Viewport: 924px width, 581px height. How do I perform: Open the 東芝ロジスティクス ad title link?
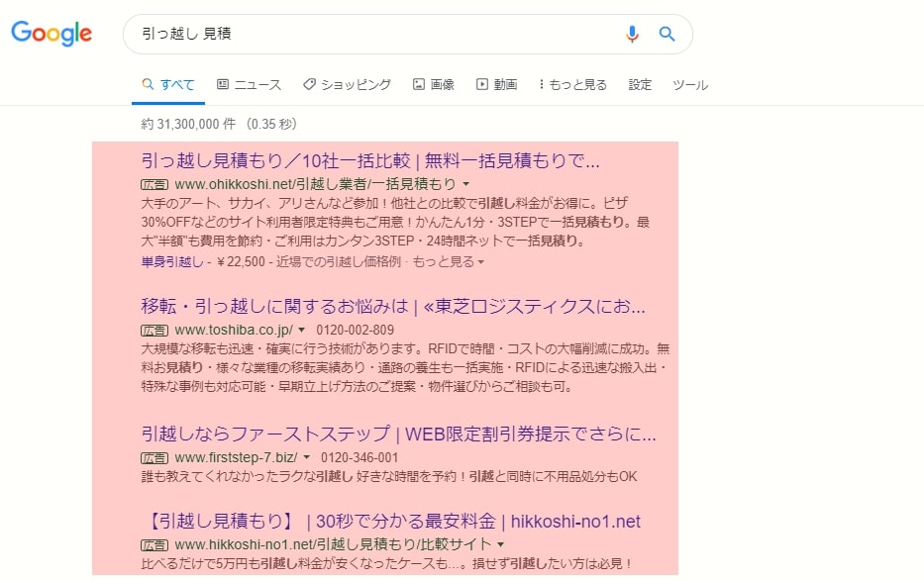coord(393,306)
